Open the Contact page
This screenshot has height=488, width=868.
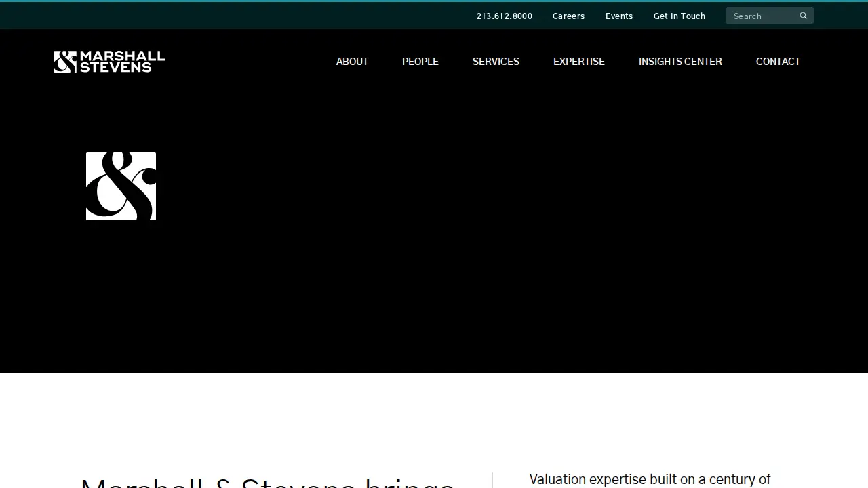pyautogui.click(x=778, y=62)
